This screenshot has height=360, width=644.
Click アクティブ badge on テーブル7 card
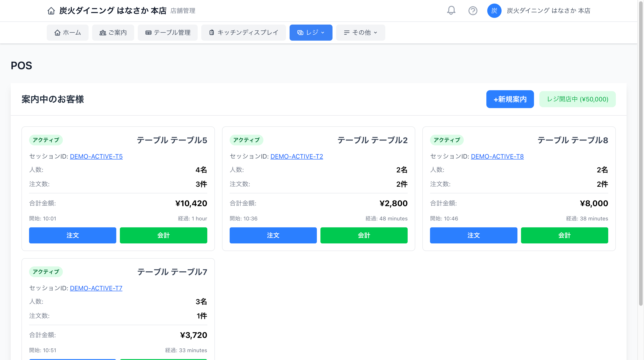click(46, 272)
